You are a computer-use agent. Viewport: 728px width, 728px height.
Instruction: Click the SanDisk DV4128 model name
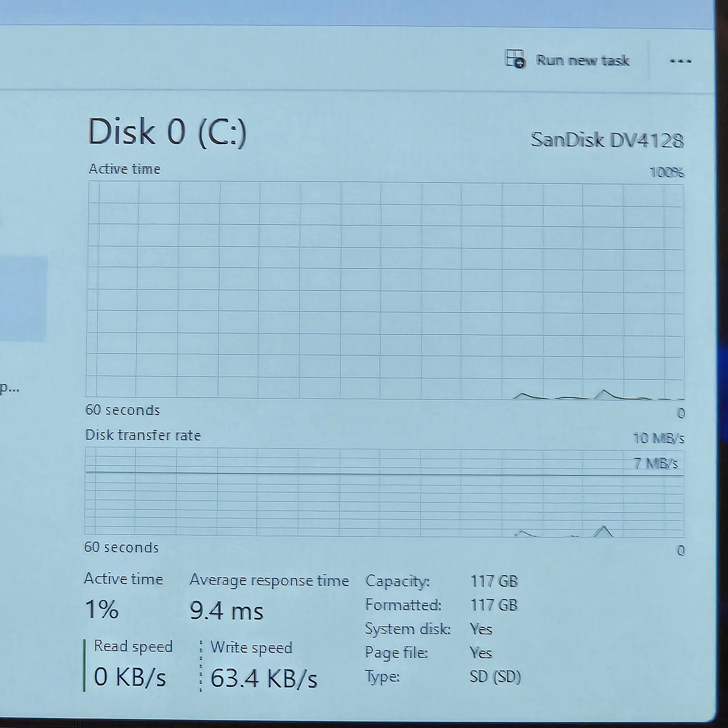pos(607,140)
